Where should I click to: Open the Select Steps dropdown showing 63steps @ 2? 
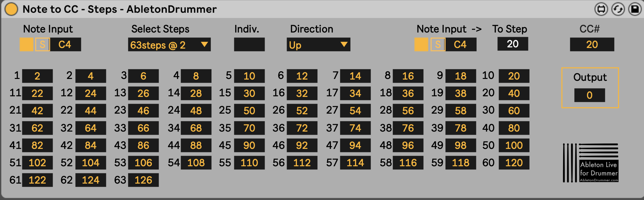tap(169, 45)
